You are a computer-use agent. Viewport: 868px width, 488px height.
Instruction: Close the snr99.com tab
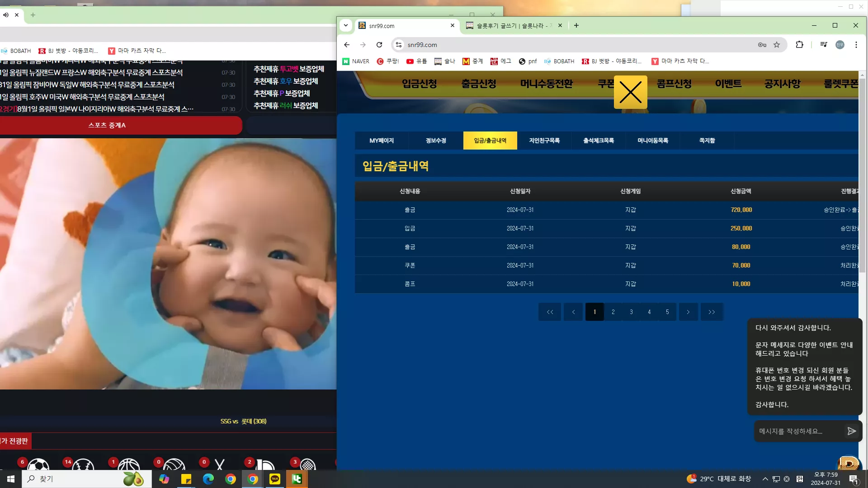point(453,26)
